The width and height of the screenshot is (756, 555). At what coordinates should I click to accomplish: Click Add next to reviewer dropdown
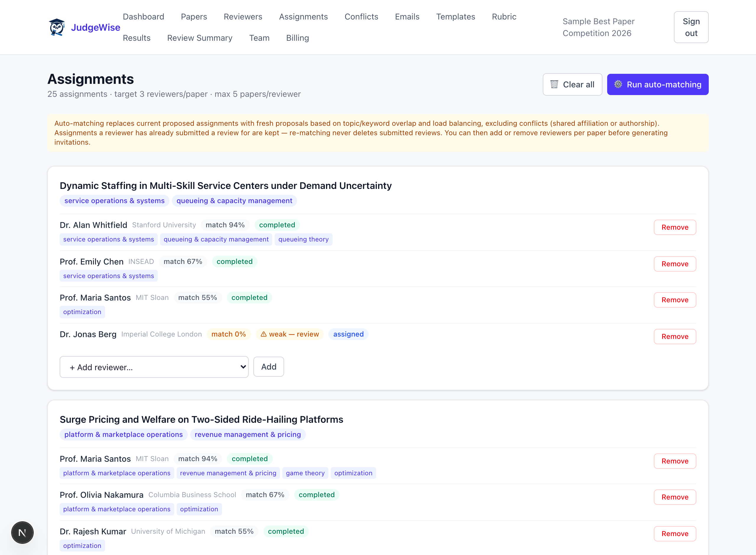click(x=268, y=367)
